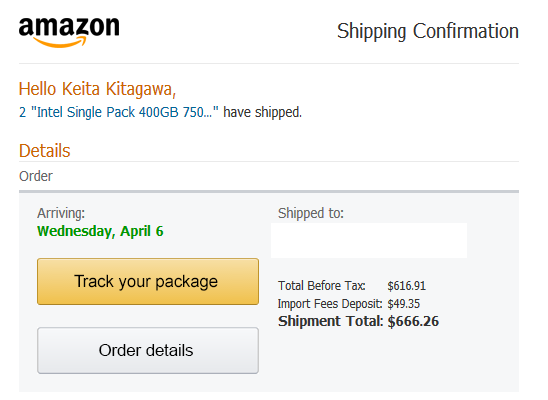Open the Intel Single Pack 400GB item link
548x400 pixels.
click(119, 112)
